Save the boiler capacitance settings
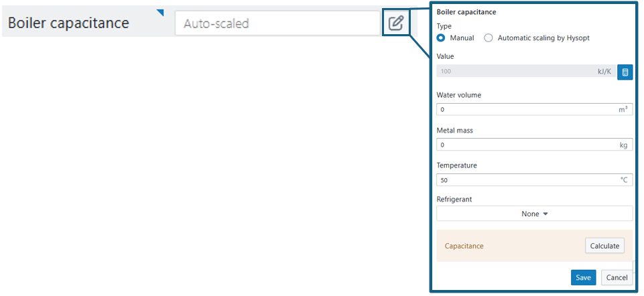The width and height of the screenshot is (644, 296). (583, 277)
